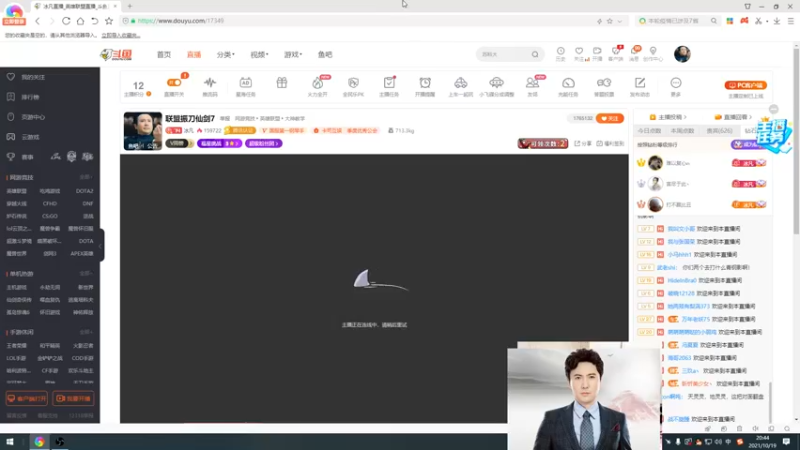
Task: Click the user avatar in header
Action: click(x=682, y=54)
